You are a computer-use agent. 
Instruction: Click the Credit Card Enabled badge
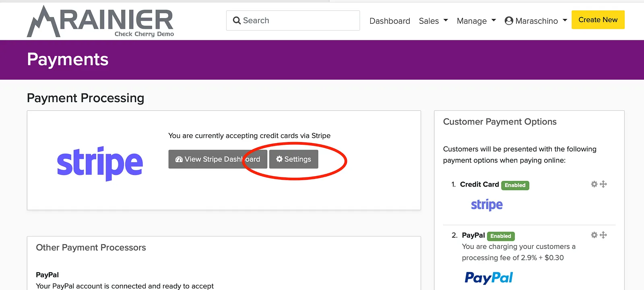515,185
